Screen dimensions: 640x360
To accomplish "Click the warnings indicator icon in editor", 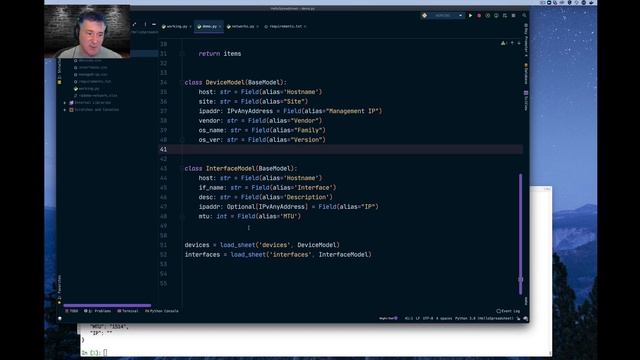I will coord(504,43).
